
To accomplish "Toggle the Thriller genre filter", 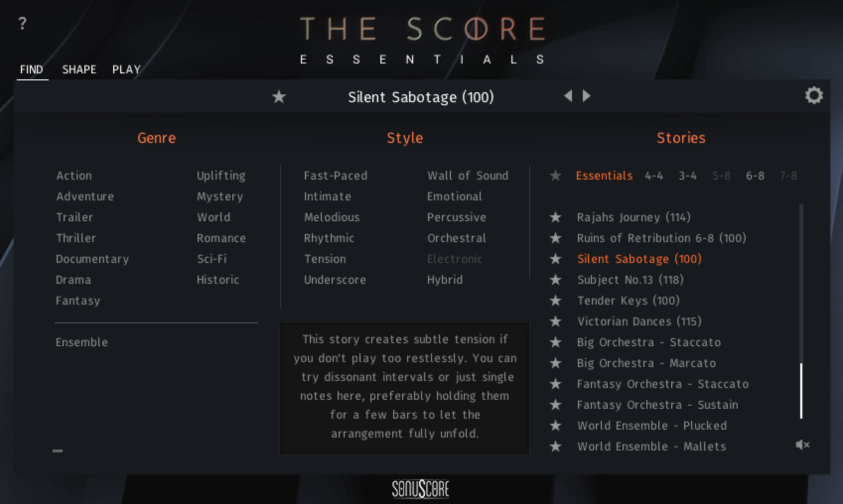I will 76,238.
